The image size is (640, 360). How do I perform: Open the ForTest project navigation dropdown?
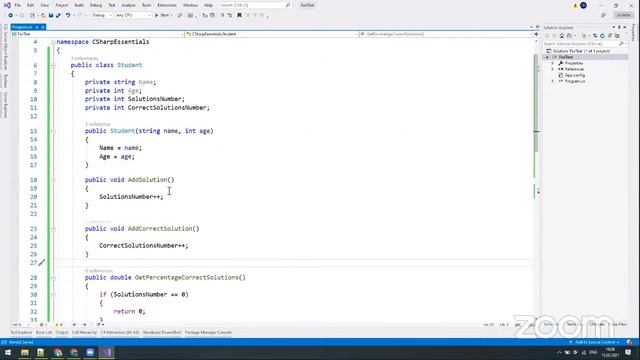[97, 34]
